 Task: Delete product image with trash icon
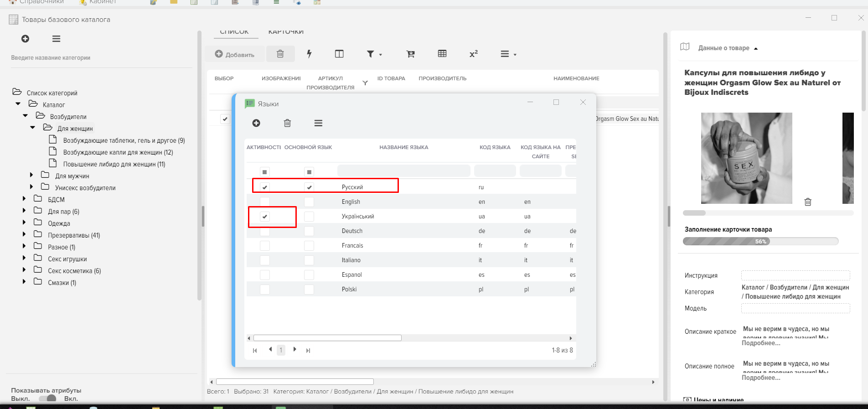click(808, 202)
